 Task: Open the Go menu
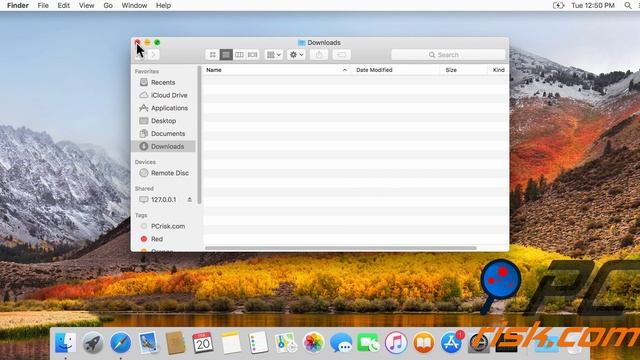click(x=108, y=5)
